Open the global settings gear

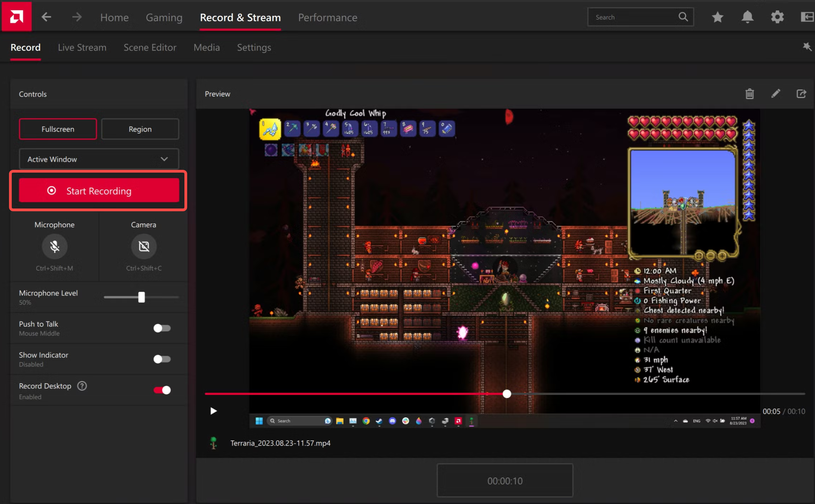coord(777,17)
